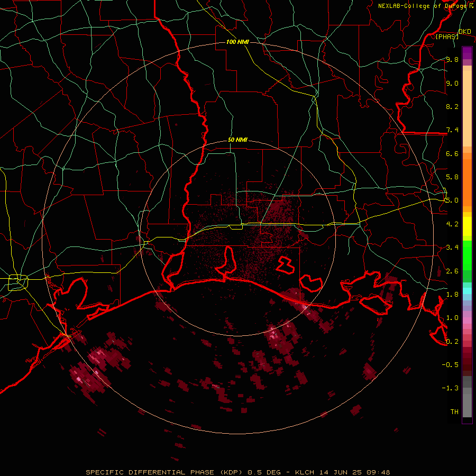Pick the cyan band of the color scale
Screen dimensions: 476x476
[x=467, y=291]
